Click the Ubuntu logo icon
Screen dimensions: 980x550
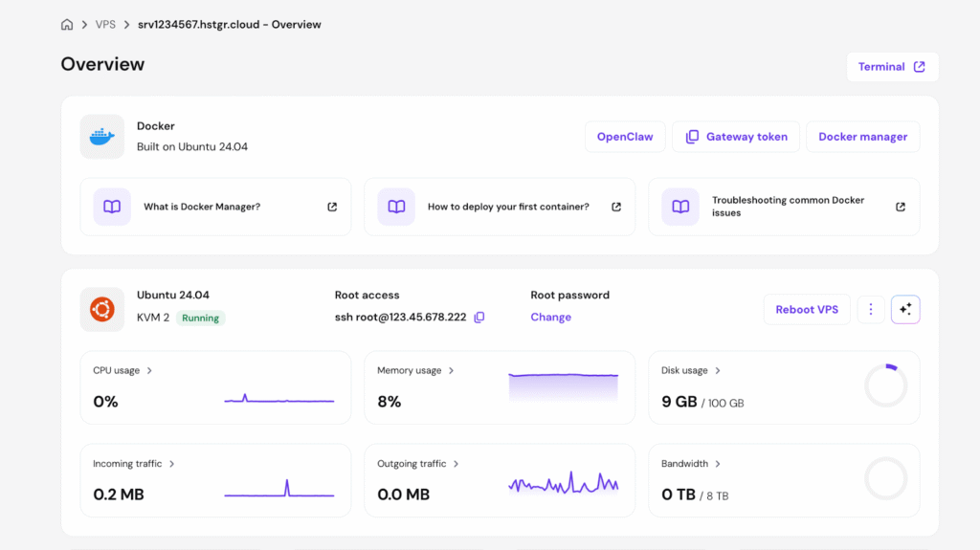(101, 309)
